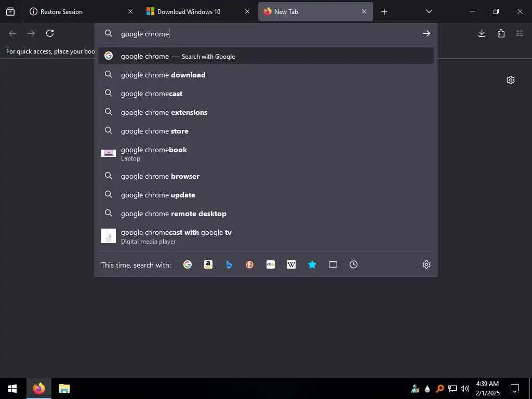Search this time with Amazon
This screenshot has width=532, height=399.
point(208,264)
